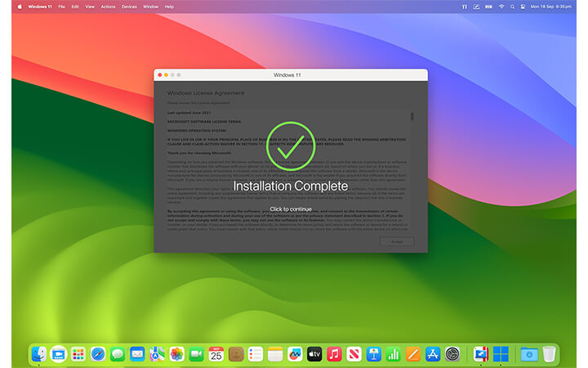Open the Wi-Fi status menu
Viewport: 588px width, 368px height.
click(501, 7)
